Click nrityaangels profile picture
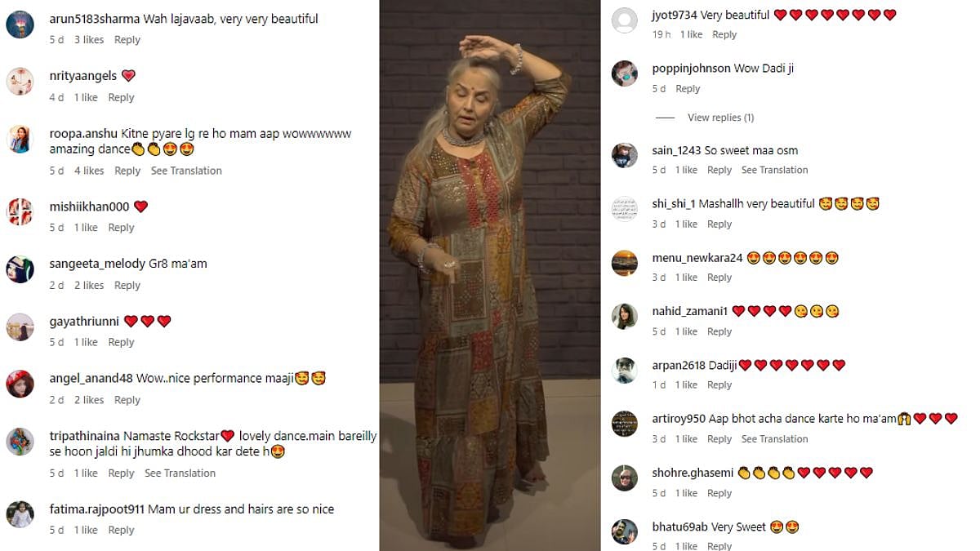The image size is (980, 551). click(x=20, y=82)
